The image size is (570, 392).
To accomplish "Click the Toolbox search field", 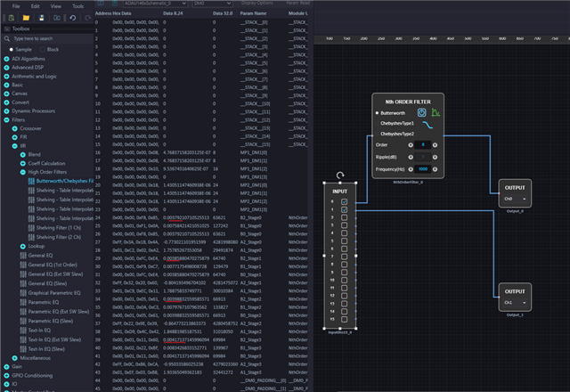I will [x=53, y=38].
